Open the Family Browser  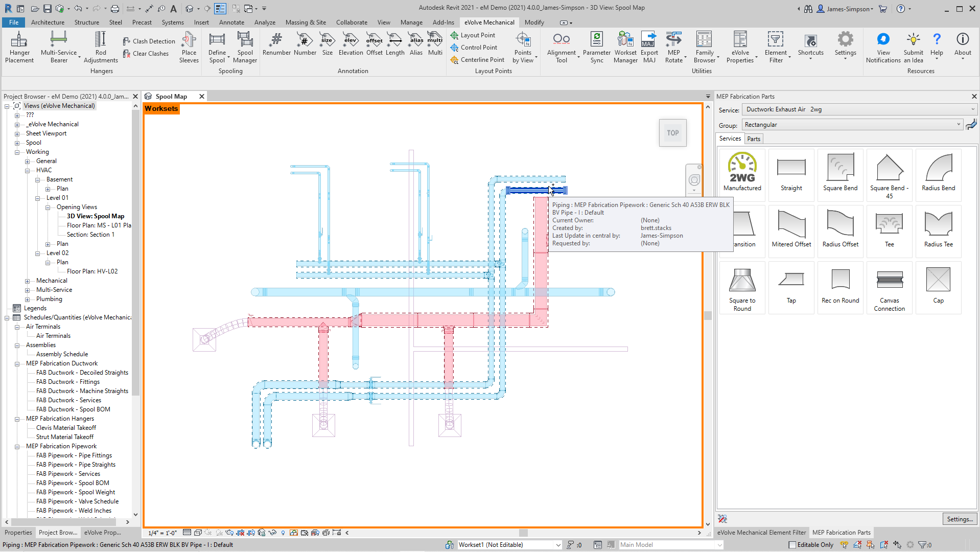(705, 47)
